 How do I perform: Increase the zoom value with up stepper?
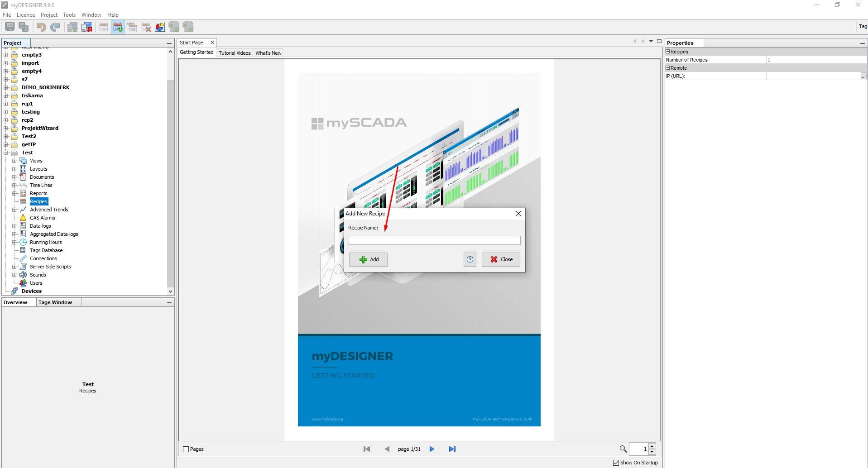click(652, 446)
